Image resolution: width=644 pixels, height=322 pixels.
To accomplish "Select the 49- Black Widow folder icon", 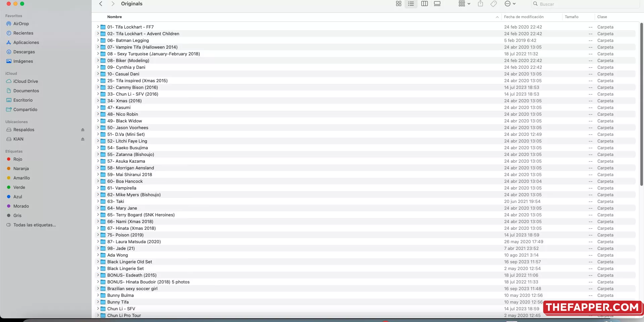I will pyautogui.click(x=103, y=121).
